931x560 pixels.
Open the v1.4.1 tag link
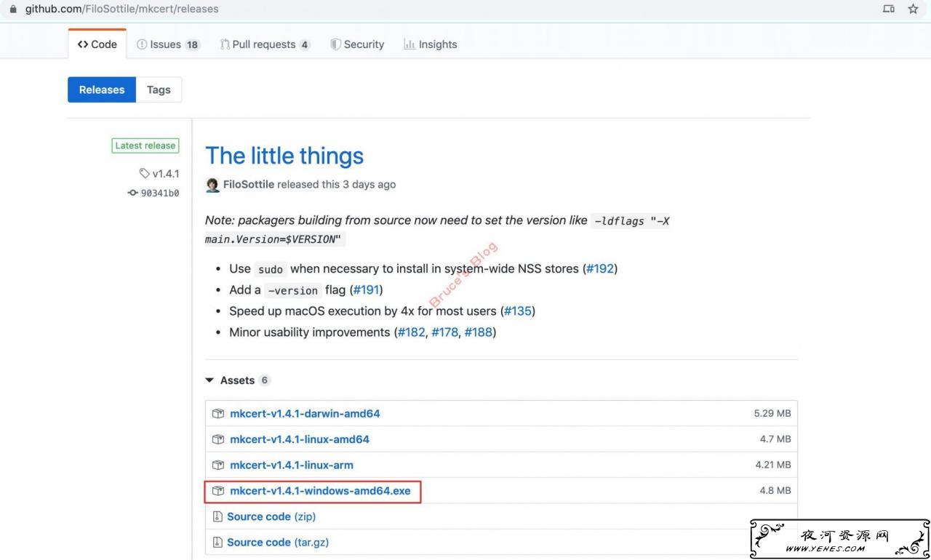166,174
